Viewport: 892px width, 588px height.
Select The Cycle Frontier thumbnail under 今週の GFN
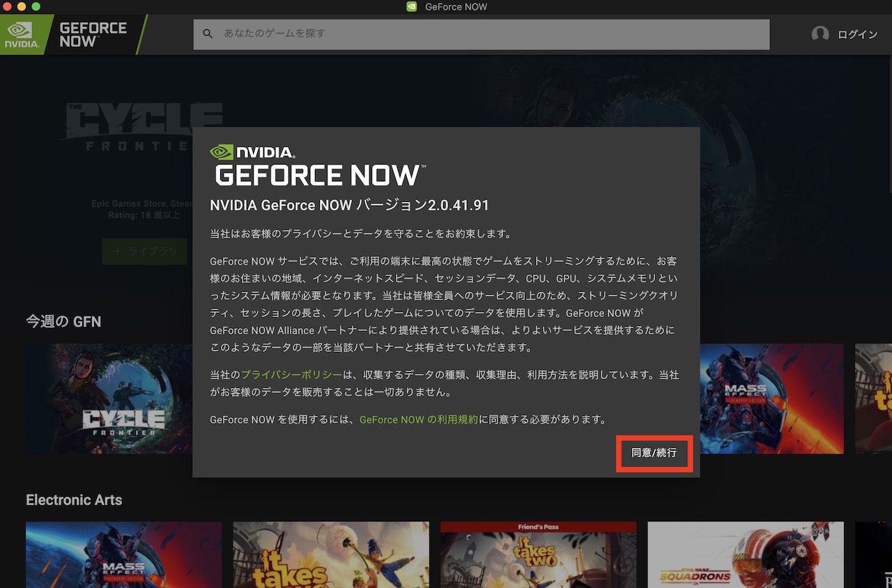pos(109,399)
